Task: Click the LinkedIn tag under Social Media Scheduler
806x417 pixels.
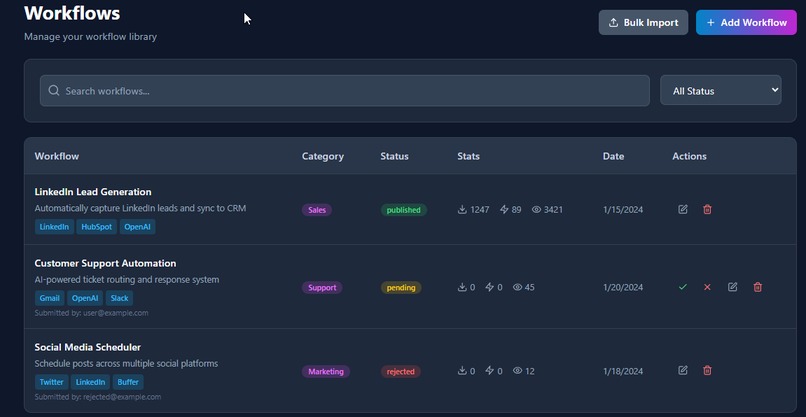Action: click(90, 382)
